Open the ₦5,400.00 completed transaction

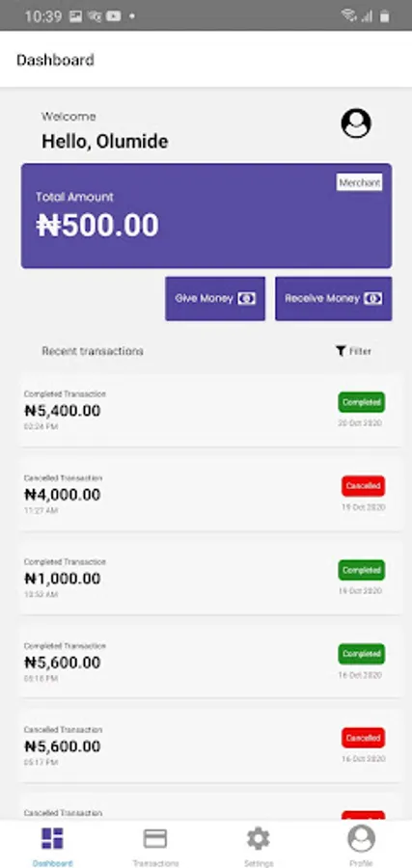click(210, 410)
